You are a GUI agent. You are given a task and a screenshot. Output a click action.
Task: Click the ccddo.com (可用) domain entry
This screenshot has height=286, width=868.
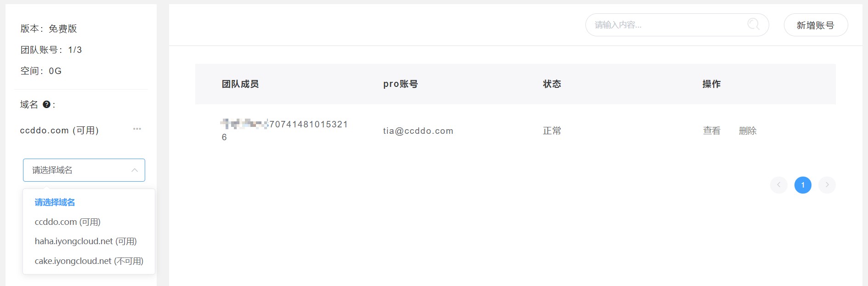(x=60, y=130)
